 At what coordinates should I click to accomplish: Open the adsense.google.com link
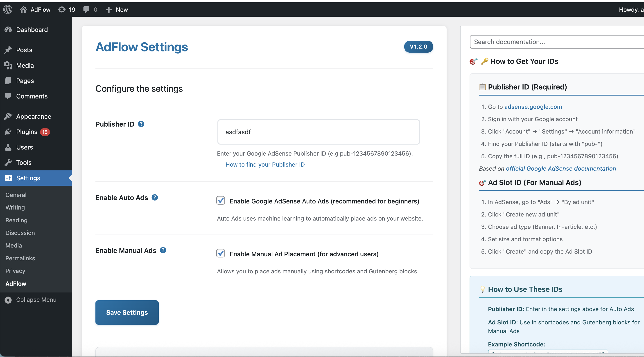pyautogui.click(x=533, y=107)
